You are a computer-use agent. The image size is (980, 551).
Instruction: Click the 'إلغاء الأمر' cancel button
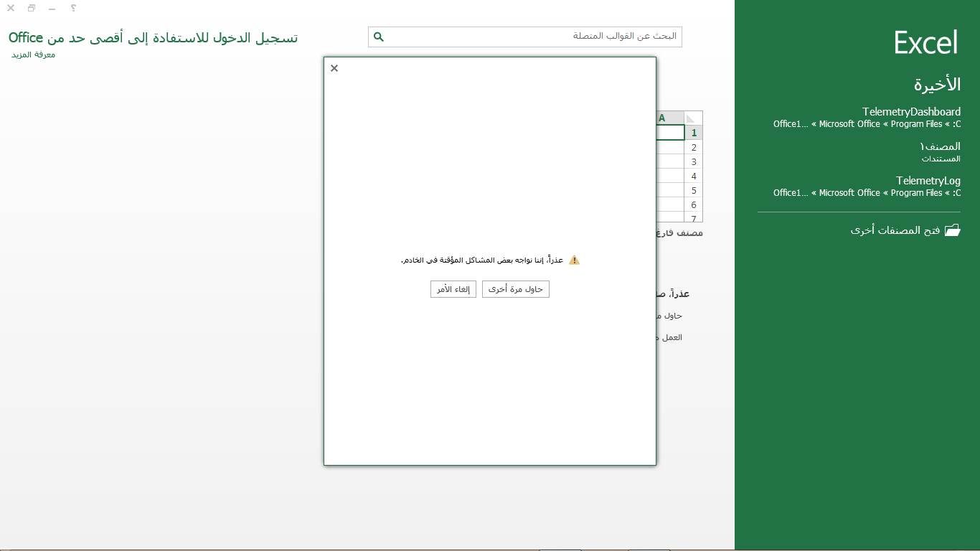453,289
